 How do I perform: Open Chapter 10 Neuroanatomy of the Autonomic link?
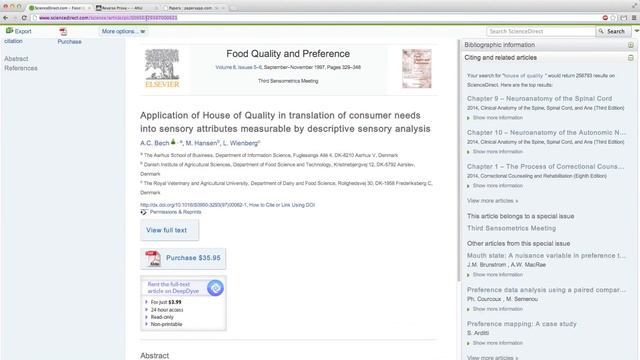point(546,133)
